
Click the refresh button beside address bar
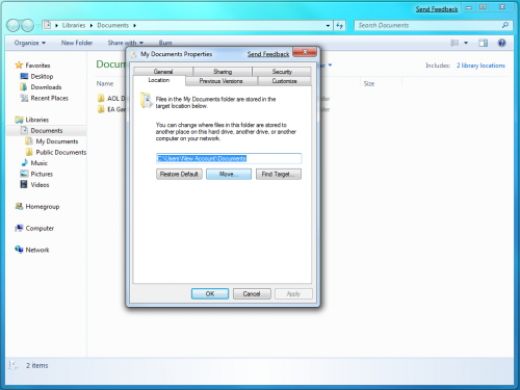click(x=339, y=25)
